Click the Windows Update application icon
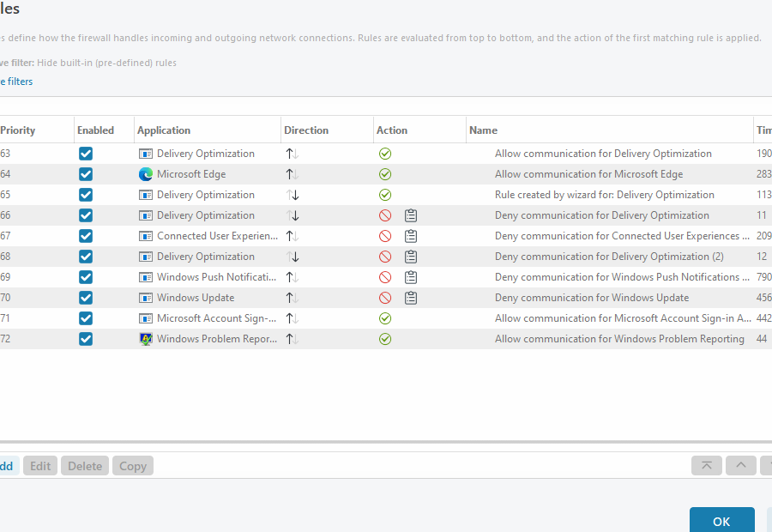 (146, 298)
